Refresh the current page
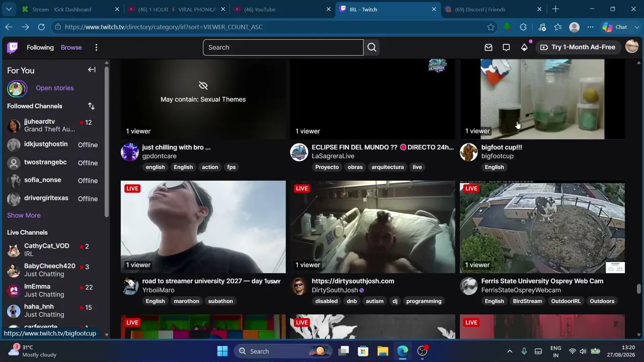This screenshot has height=362, width=644. (41, 27)
